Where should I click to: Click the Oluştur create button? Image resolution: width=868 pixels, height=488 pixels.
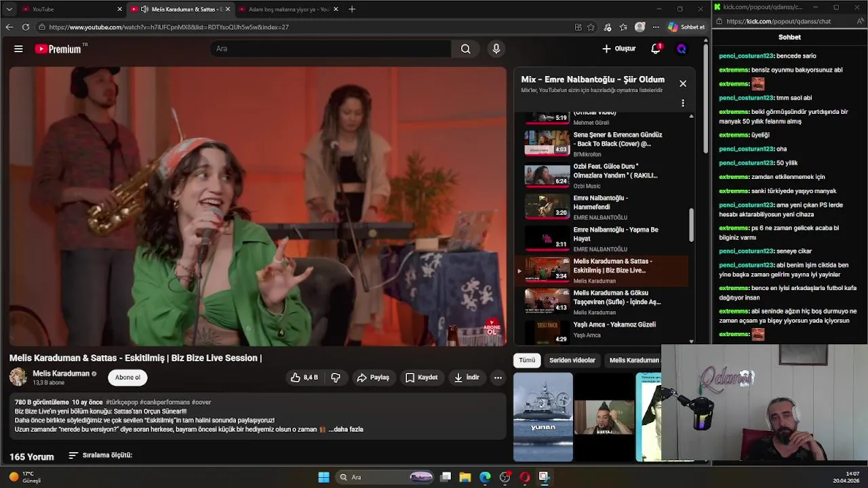[618, 49]
